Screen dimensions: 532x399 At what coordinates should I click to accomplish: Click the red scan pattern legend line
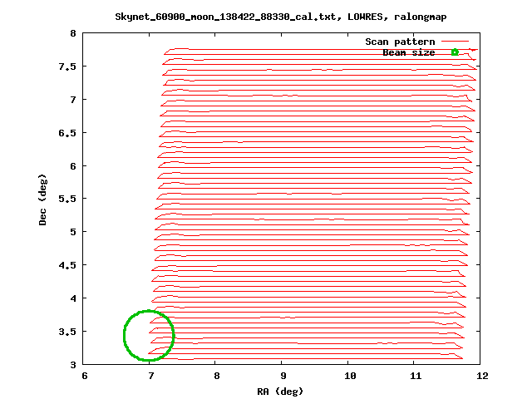[455, 42]
